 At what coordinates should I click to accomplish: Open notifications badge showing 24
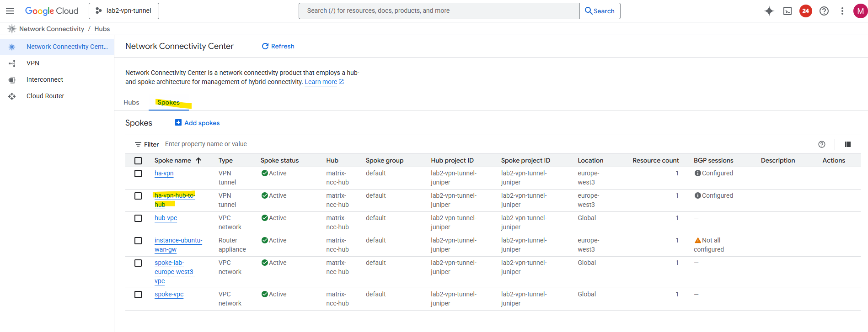(806, 11)
